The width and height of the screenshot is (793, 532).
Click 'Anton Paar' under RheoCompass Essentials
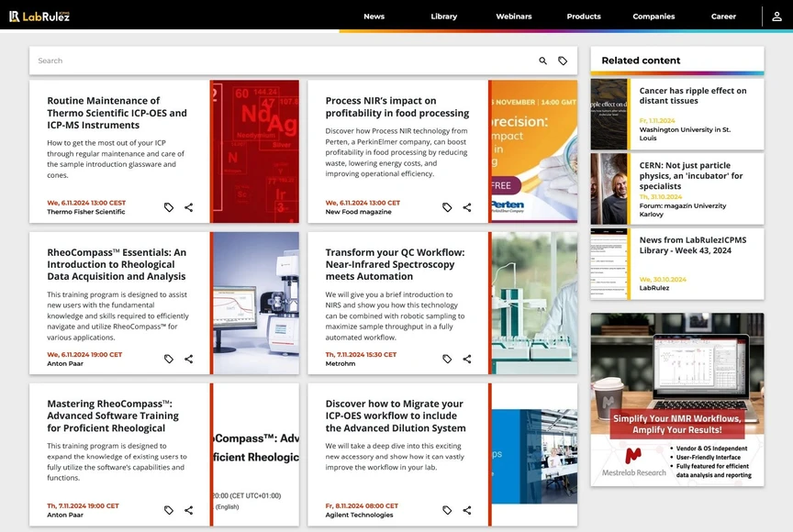pyautogui.click(x=65, y=363)
